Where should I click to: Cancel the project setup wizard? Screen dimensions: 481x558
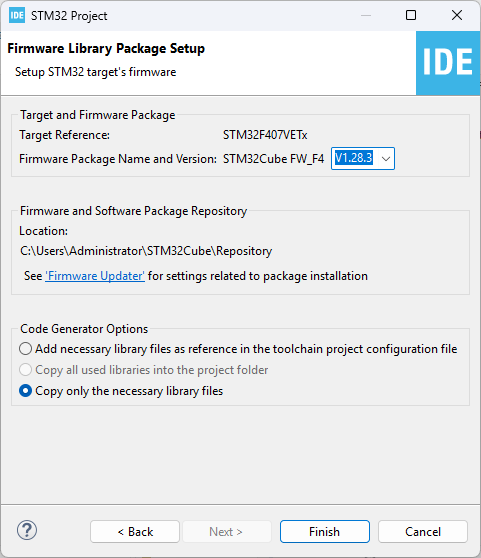423,532
